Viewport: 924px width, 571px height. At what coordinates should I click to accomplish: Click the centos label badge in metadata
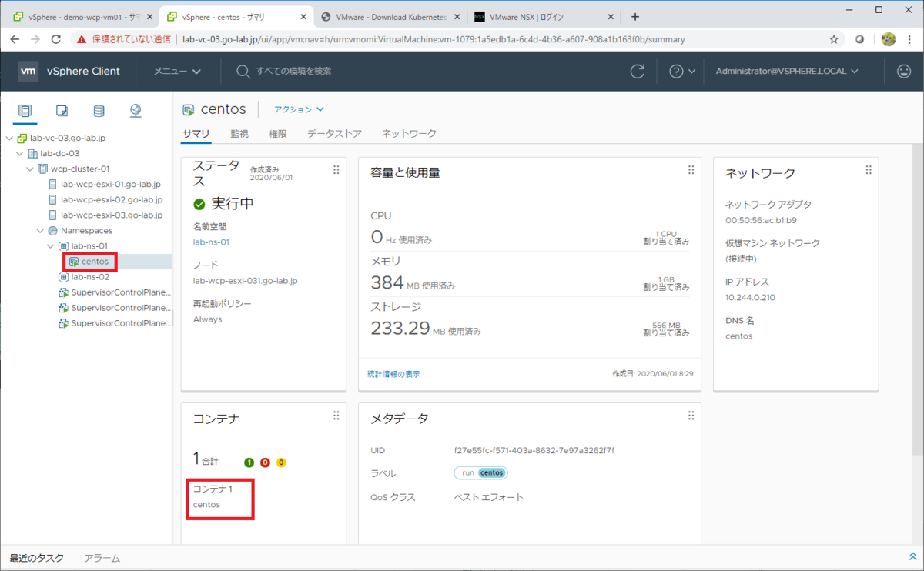point(490,472)
